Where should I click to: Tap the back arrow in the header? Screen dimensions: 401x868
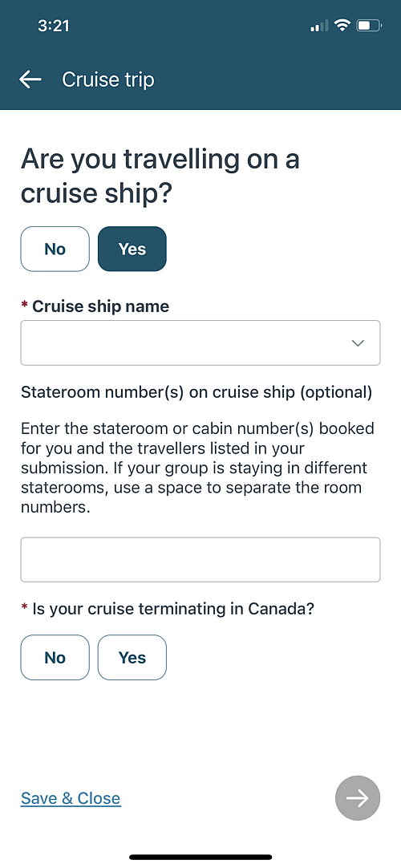pyautogui.click(x=30, y=79)
